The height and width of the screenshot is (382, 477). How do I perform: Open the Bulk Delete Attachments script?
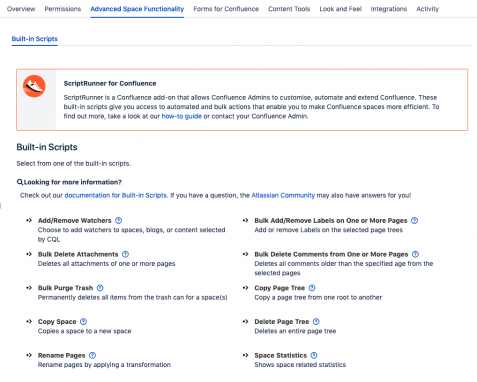coord(78,254)
